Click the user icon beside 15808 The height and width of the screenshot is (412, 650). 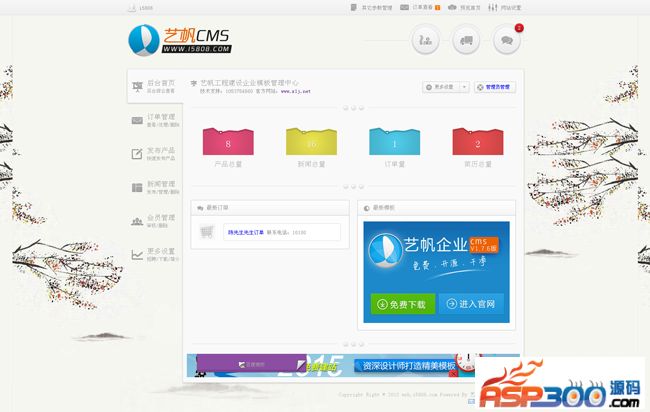click(x=132, y=7)
